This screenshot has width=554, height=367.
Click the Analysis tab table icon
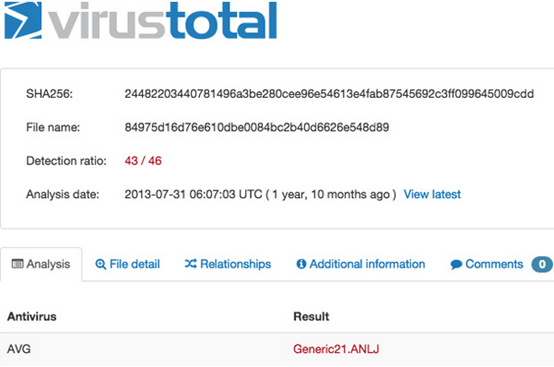17,264
